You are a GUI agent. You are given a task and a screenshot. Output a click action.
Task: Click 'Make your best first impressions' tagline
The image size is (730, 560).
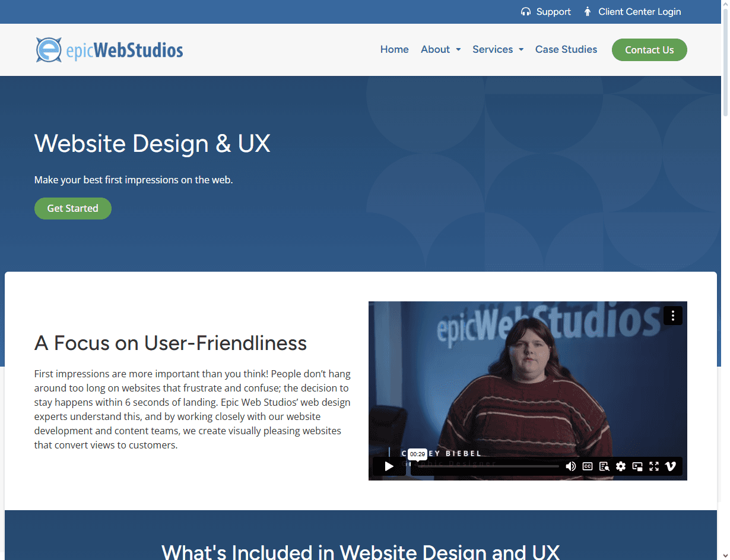point(134,180)
